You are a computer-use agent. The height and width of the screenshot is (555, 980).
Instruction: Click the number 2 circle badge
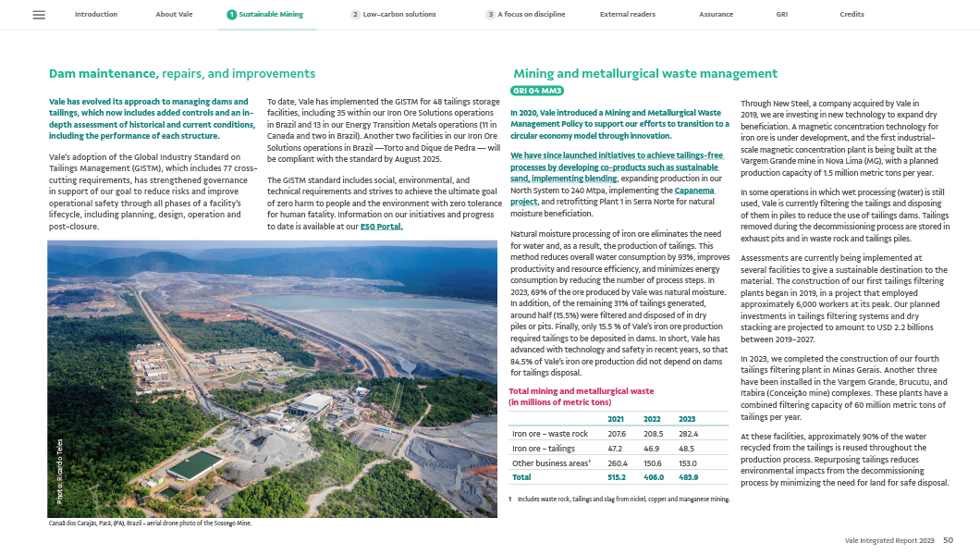pyautogui.click(x=355, y=15)
